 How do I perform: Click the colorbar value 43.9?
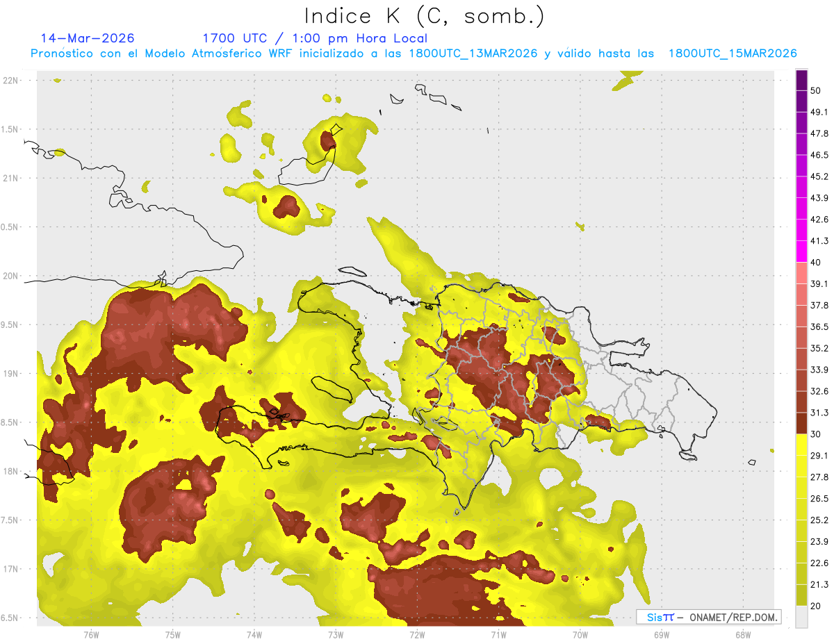click(819, 198)
